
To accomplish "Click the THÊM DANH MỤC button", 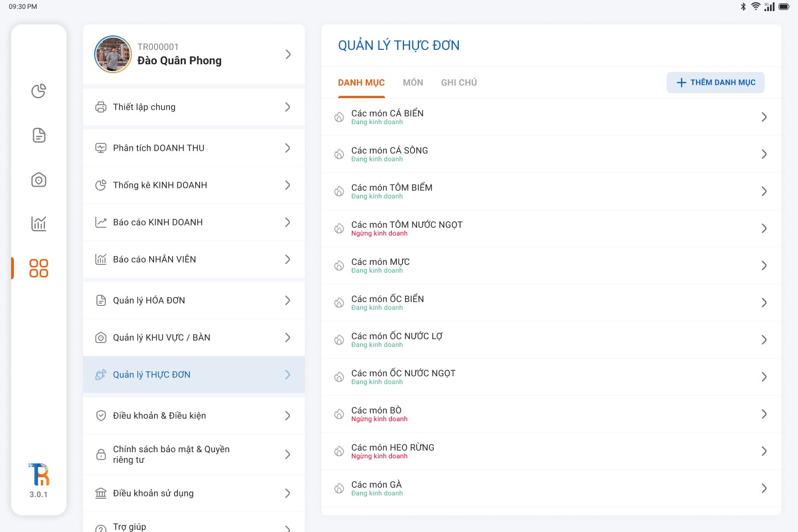I will (715, 83).
